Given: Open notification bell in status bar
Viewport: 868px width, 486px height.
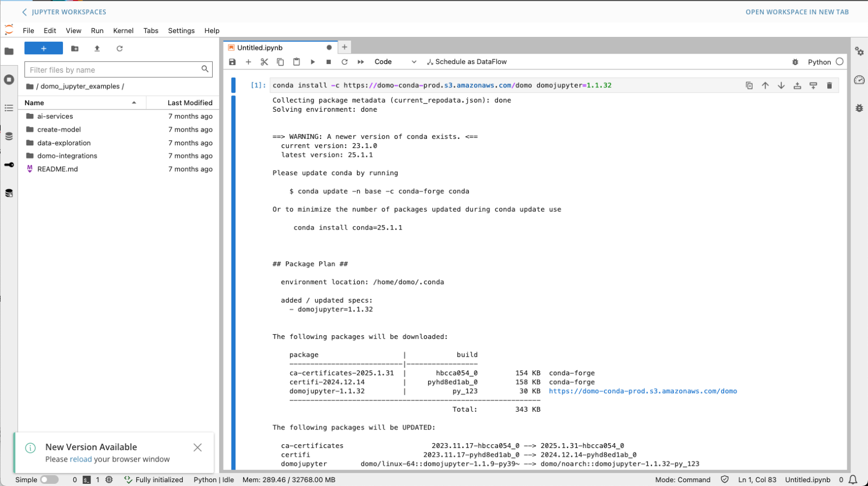Looking at the screenshot, I should tap(853, 479).
